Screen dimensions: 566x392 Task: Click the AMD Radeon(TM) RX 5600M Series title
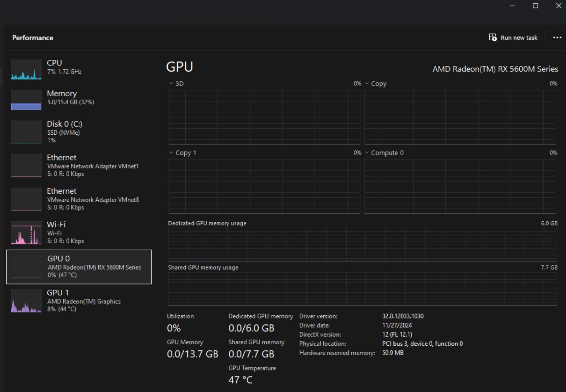[x=495, y=69]
